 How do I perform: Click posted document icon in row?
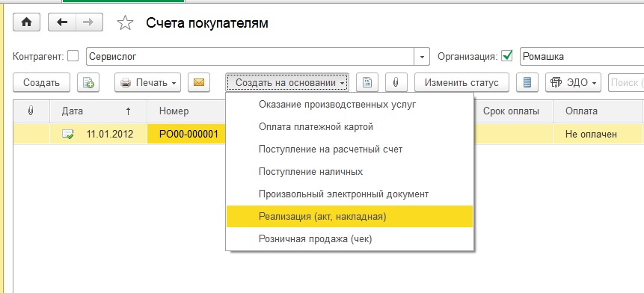(x=68, y=135)
